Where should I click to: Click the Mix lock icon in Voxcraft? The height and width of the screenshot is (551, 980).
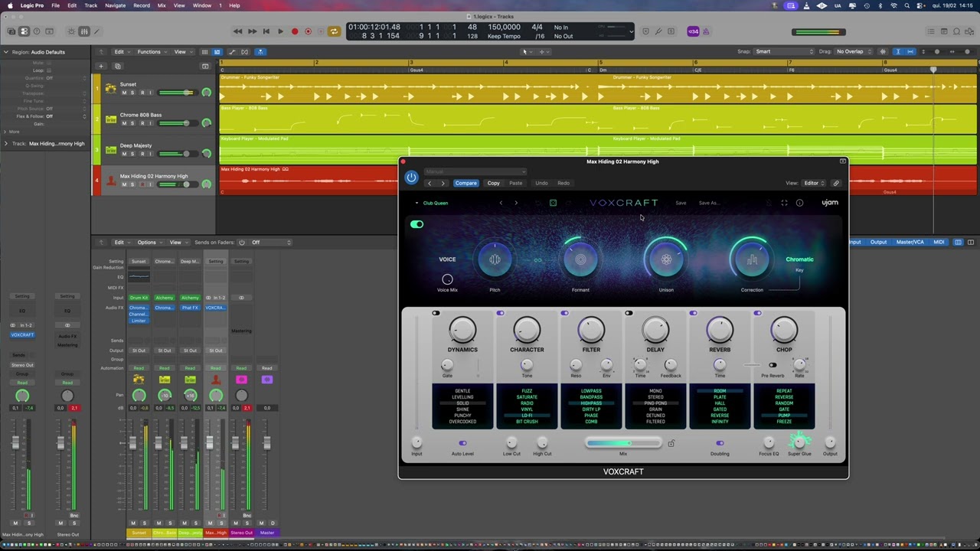671,443
